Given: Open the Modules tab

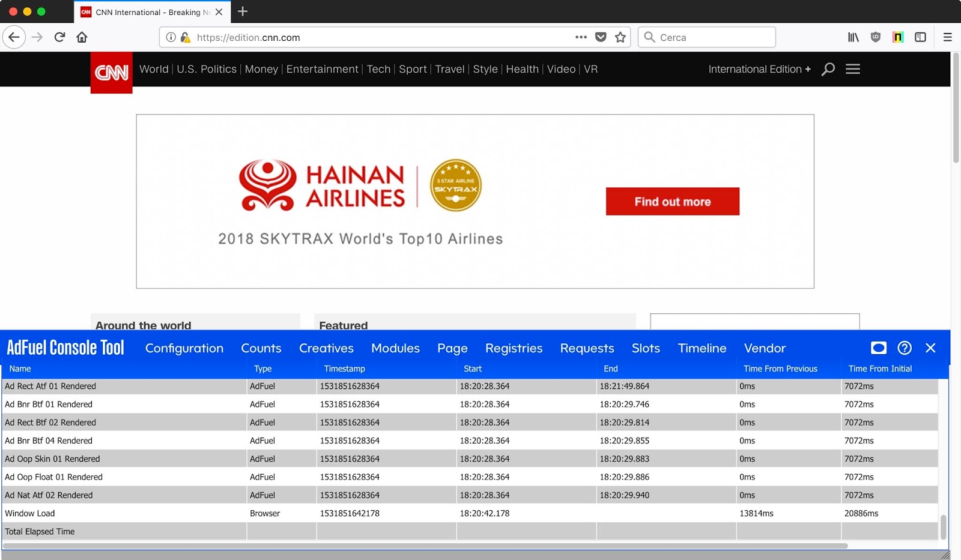Looking at the screenshot, I should [x=395, y=348].
